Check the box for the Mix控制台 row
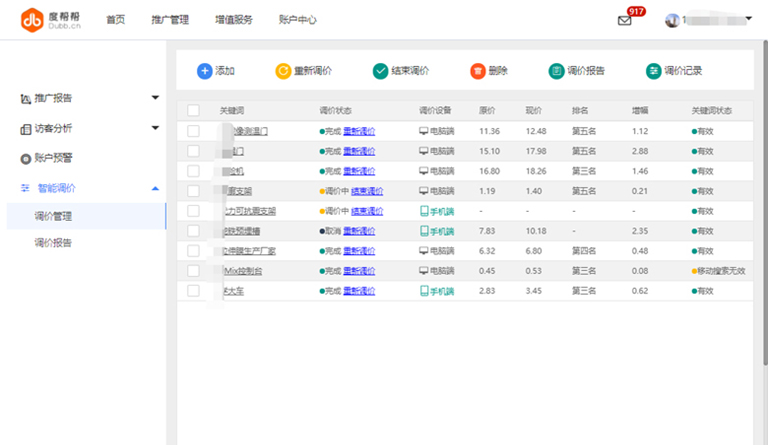This screenshot has width=768, height=445. click(193, 271)
